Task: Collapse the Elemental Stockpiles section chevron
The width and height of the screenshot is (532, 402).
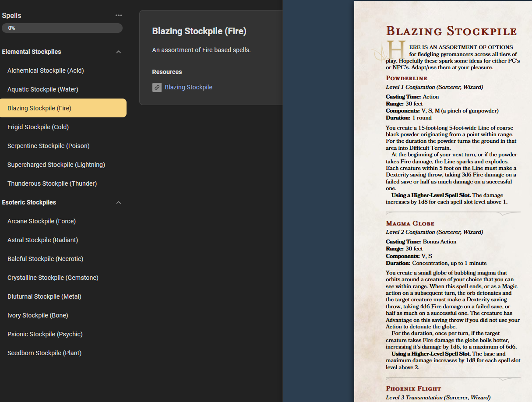Action: 118,52
